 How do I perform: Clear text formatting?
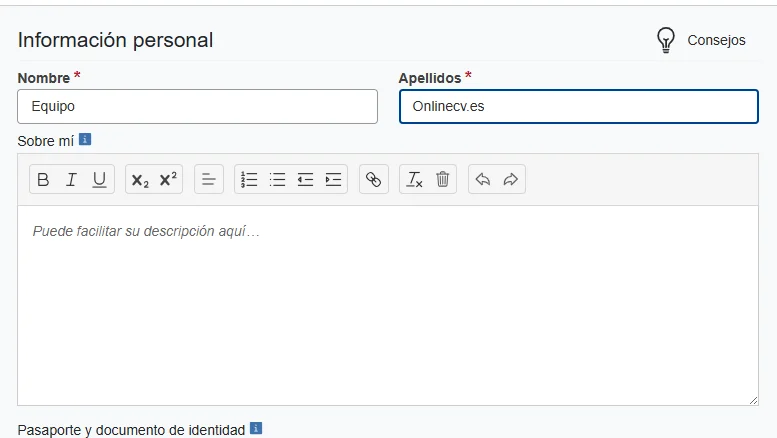tap(414, 179)
